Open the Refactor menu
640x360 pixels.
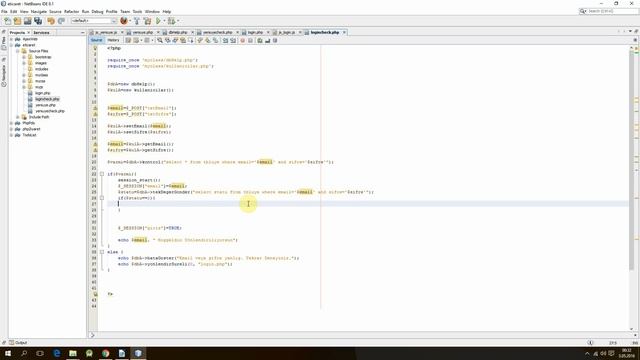71,12
